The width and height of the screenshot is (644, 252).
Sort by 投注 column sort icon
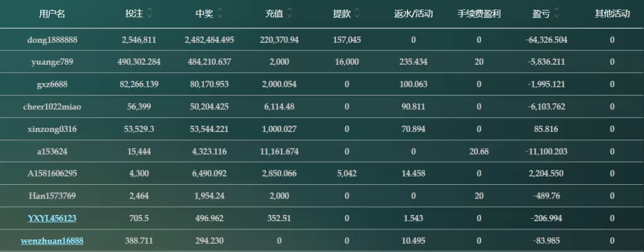pyautogui.click(x=150, y=14)
